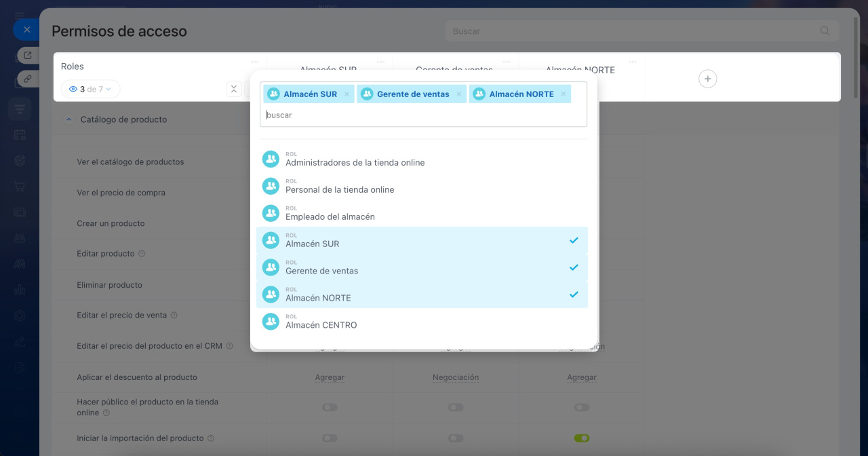
Task: Click the search magnifier icon in the top bar
Action: tap(825, 31)
